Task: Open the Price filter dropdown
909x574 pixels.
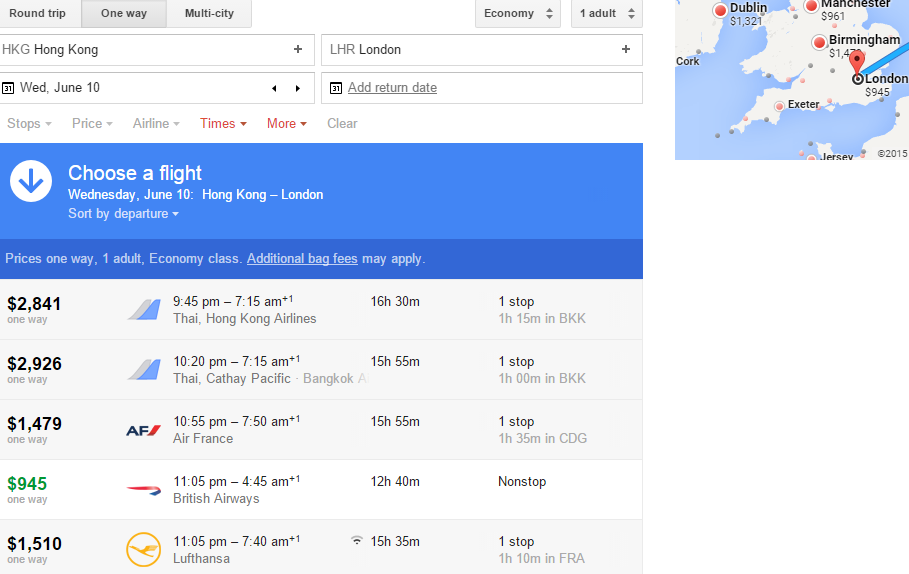Action: click(92, 123)
